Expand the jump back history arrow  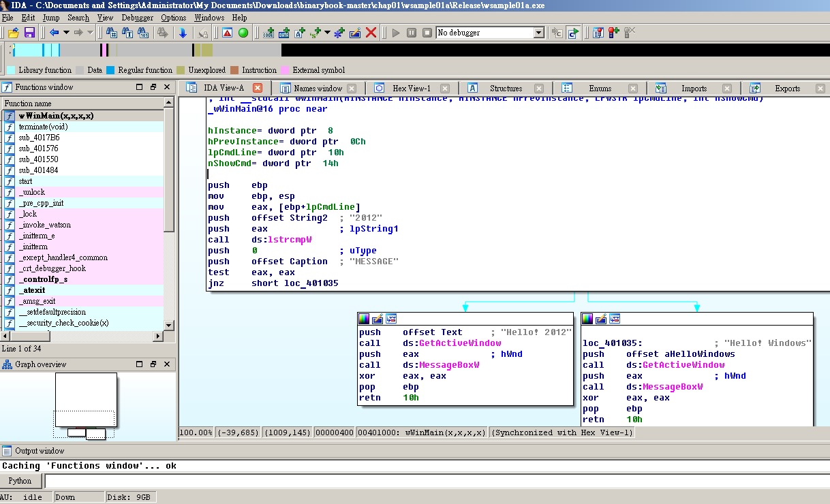coord(66,33)
